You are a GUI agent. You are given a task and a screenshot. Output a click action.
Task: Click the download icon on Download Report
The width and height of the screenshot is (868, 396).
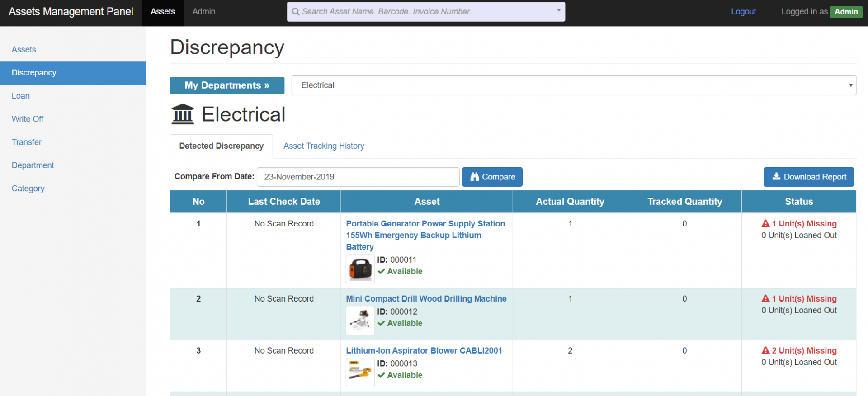click(x=776, y=176)
